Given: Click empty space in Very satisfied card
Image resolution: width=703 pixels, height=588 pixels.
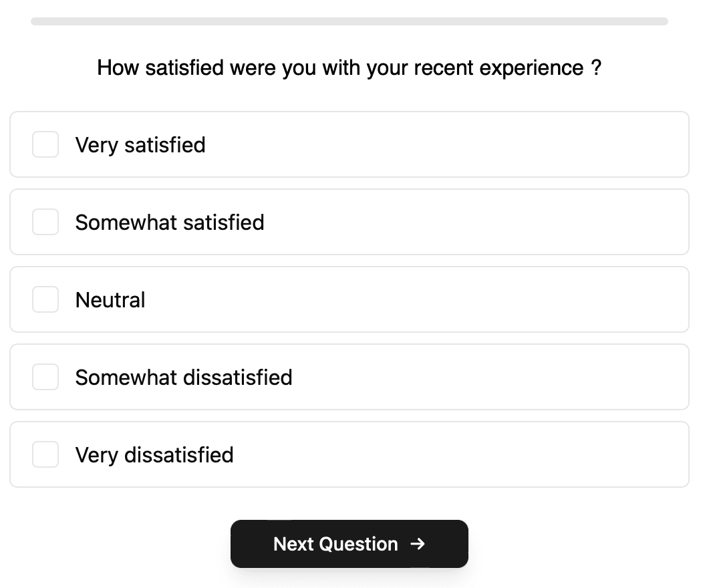Looking at the screenshot, I should point(448,144).
